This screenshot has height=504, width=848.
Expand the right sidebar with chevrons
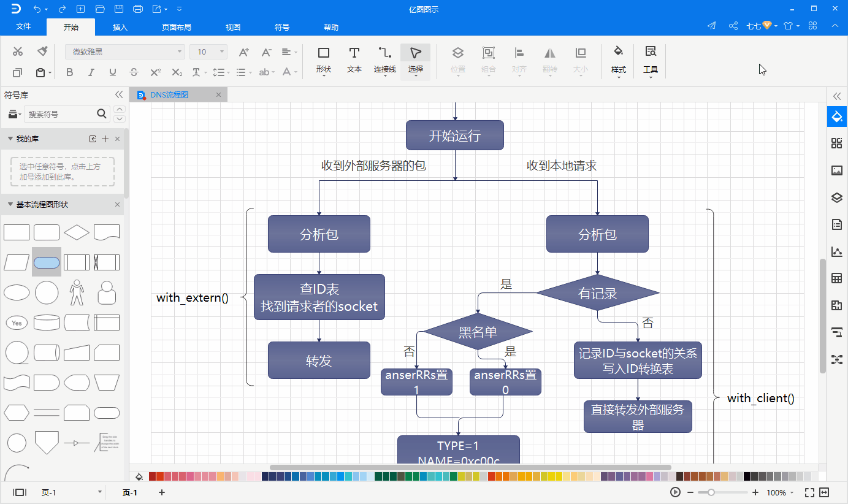tap(837, 96)
